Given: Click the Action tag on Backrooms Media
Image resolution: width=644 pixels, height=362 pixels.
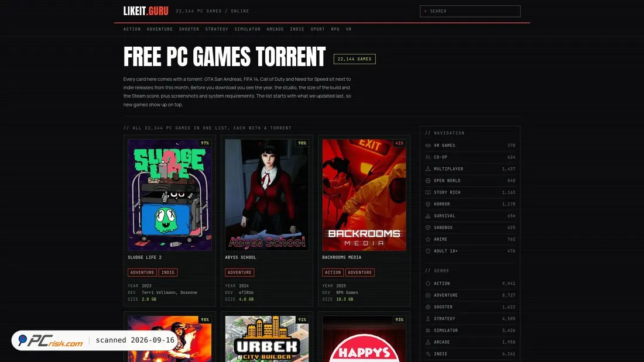Looking at the screenshot, I should pyautogui.click(x=333, y=273).
